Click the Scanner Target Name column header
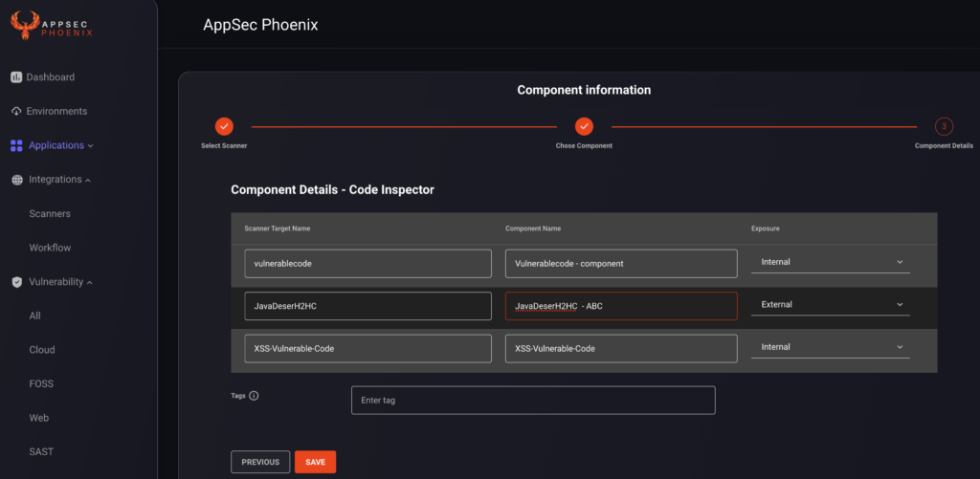Viewport: 980px width, 479px height. coord(278,229)
